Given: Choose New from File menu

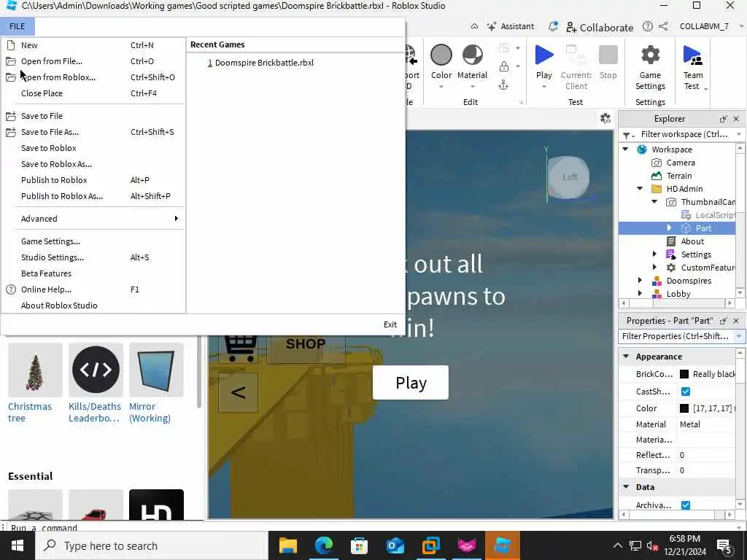Looking at the screenshot, I should [x=94, y=45].
